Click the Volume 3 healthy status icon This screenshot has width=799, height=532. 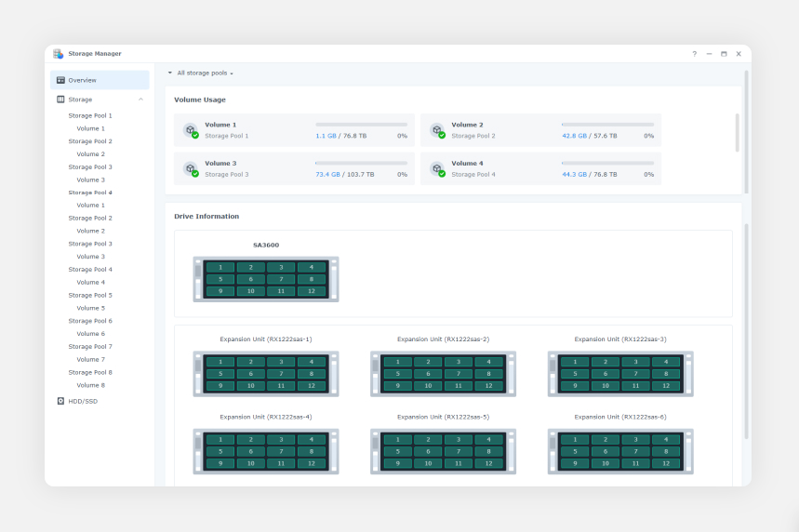[x=191, y=168]
